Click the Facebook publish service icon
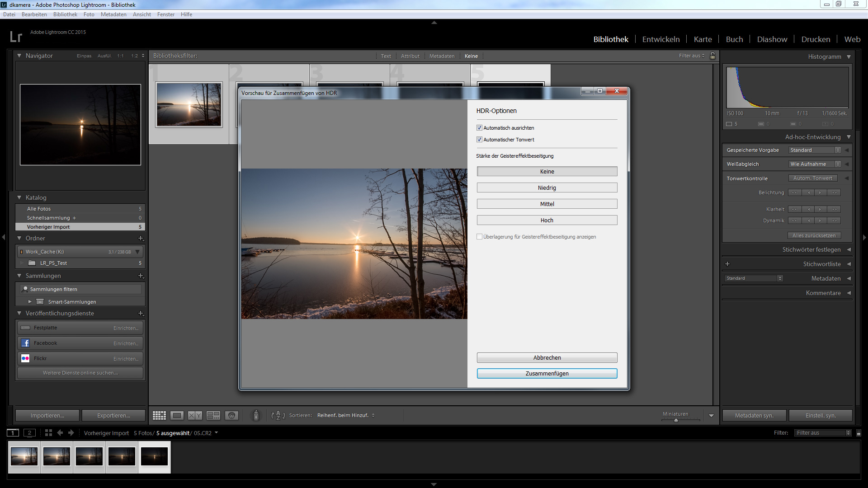Viewport: 868px width, 488px height. point(25,343)
